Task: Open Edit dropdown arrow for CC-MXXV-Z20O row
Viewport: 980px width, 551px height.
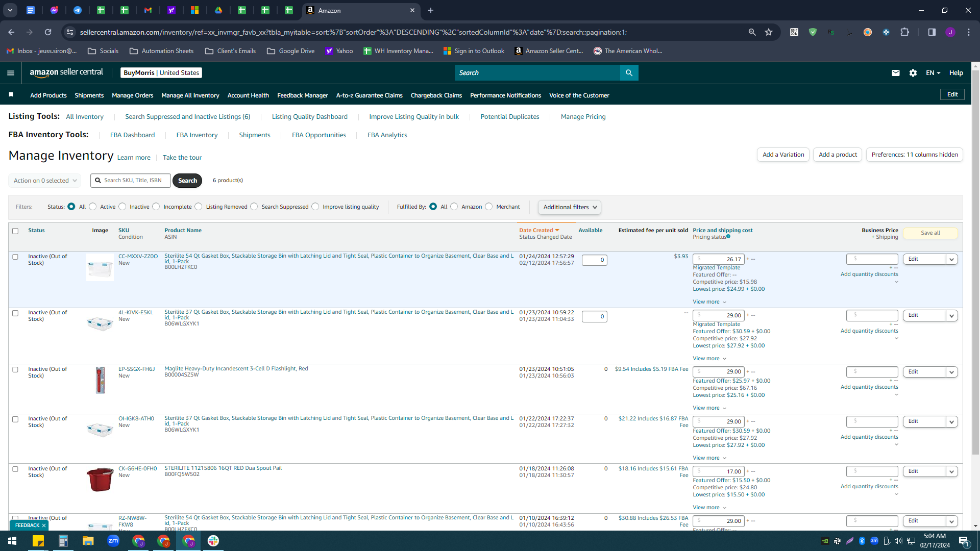Action: 951,259
